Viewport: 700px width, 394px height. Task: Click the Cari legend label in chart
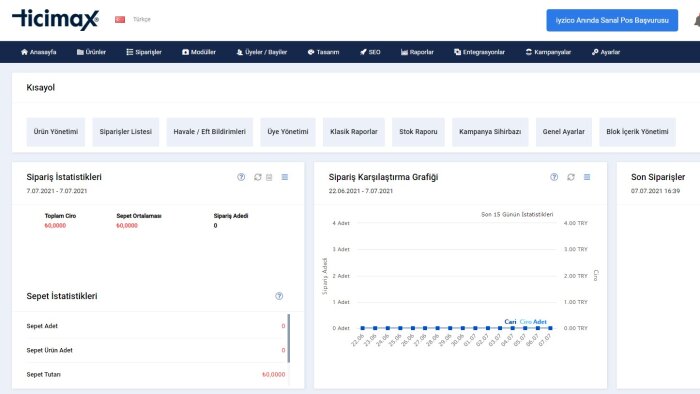click(510, 322)
